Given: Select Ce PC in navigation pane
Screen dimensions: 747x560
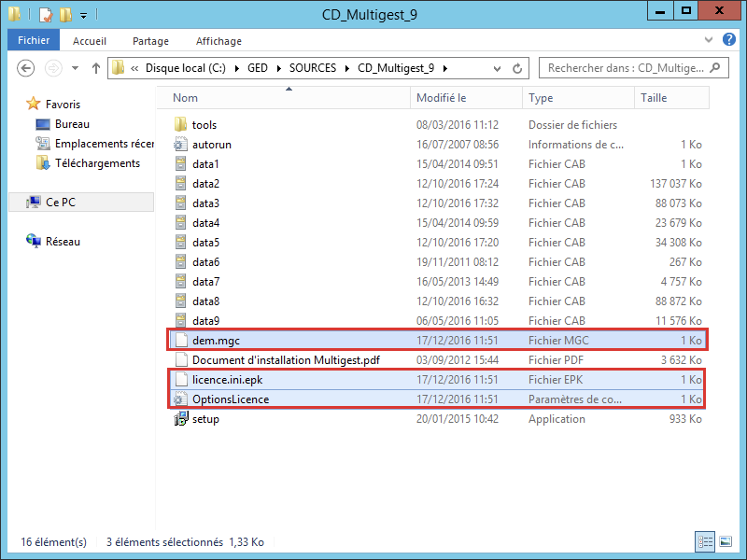Looking at the screenshot, I should coord(61,203).
